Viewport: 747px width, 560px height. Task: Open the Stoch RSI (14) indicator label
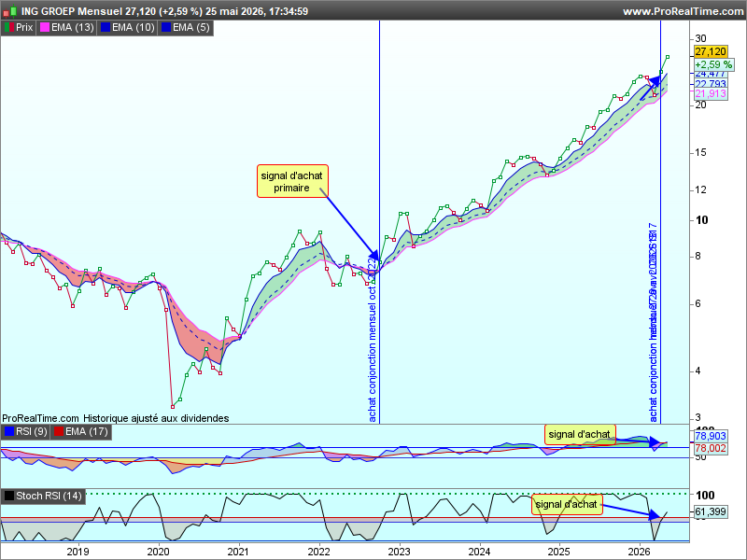point(49,496)
